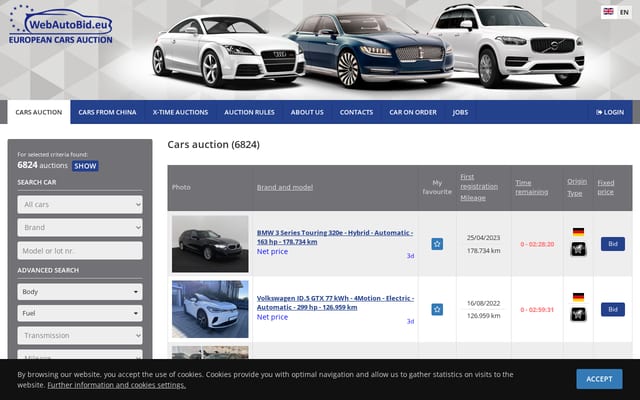
Task: Open the BMW 3 Series photo thumbnail
Action: (x=210, y=244)
